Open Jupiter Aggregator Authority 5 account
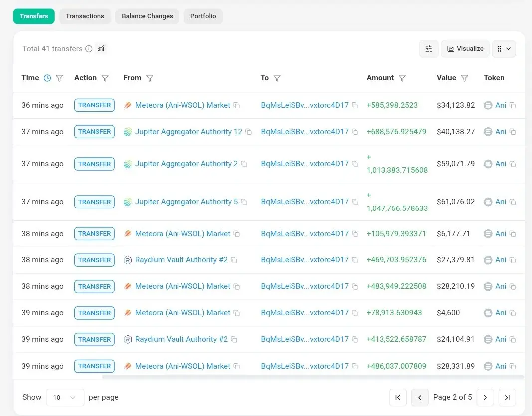 tap(186, 202)
